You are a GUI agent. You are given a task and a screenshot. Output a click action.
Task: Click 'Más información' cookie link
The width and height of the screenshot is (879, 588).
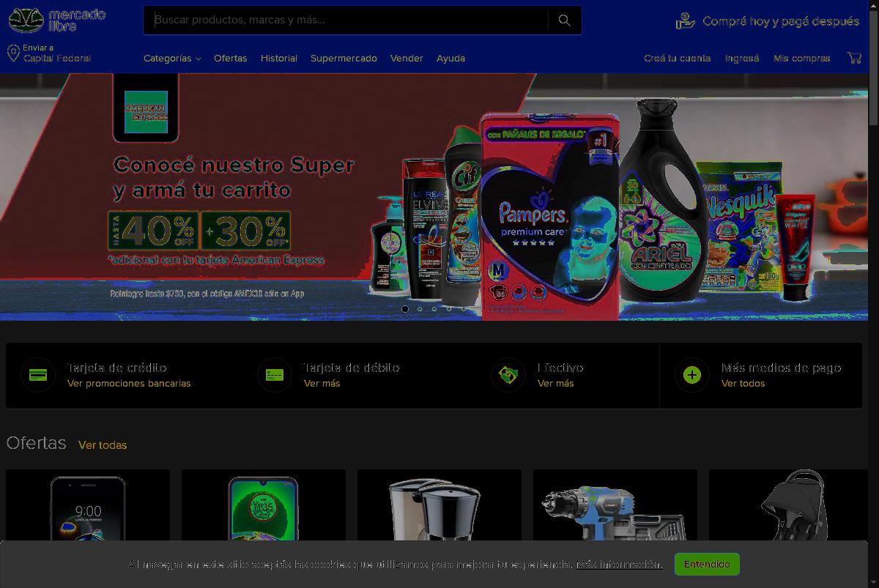(x=619, y=564)
